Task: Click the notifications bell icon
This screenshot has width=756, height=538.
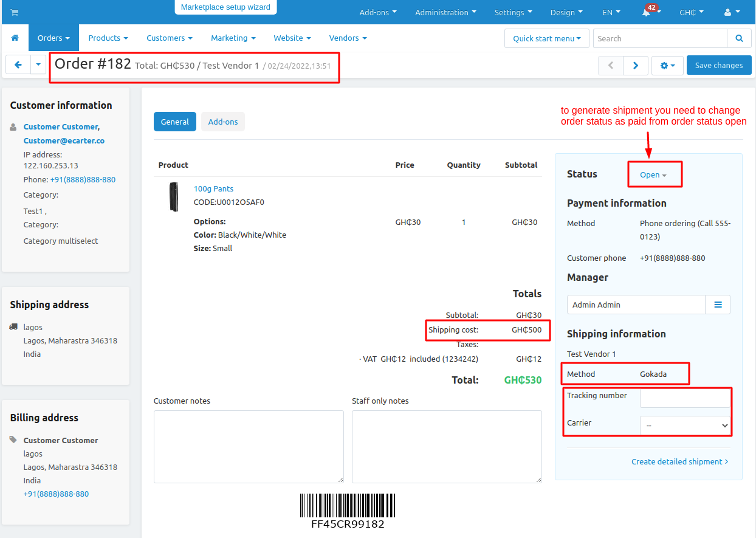Action: point(646,12)
